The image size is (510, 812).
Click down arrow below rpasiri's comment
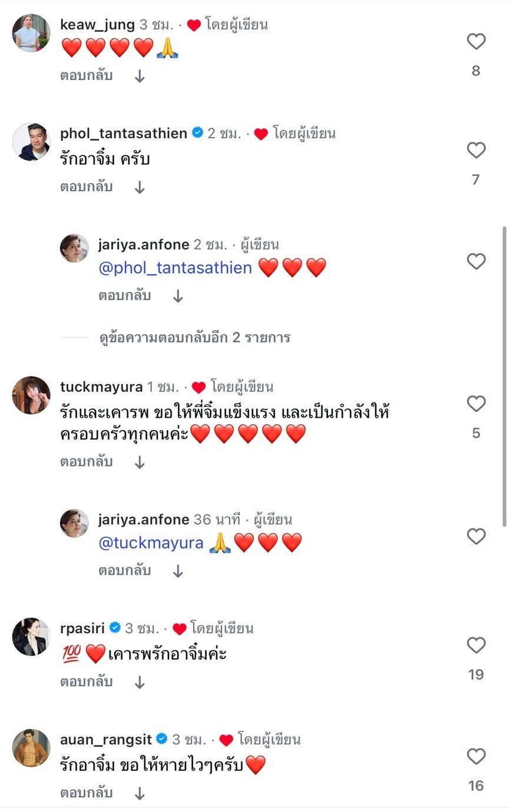coord(140,683)
